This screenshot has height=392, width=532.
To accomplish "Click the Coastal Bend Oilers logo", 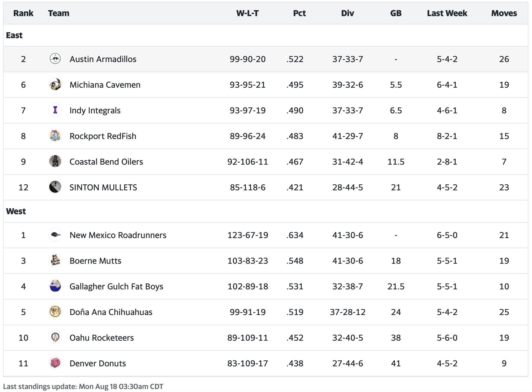I will [55, 161].
